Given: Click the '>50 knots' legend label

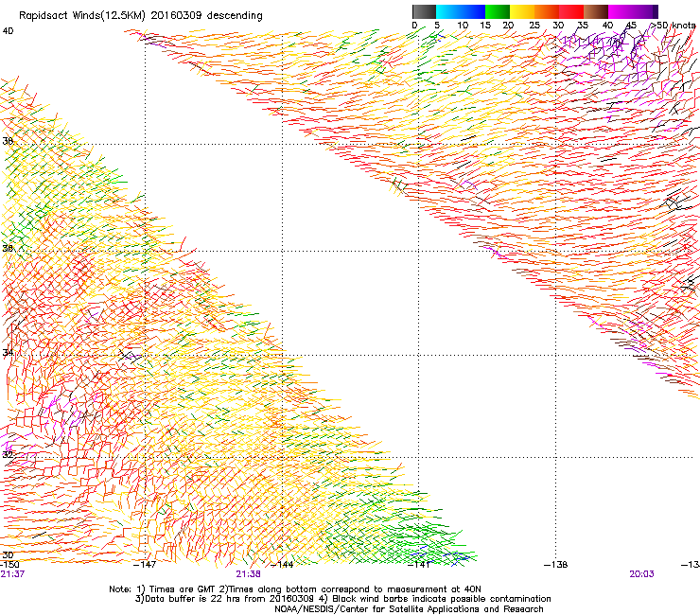Looking at the screenshot, I should (x=673, y=26).
